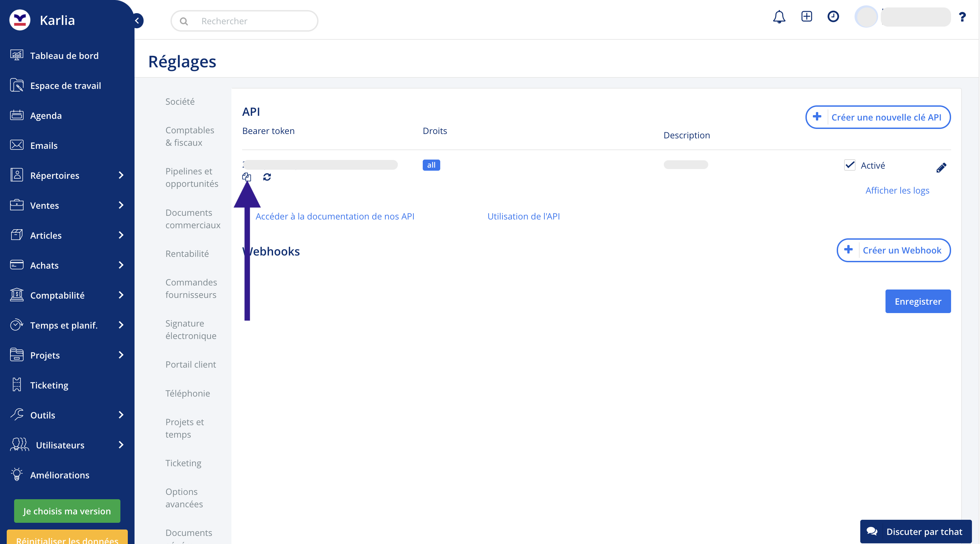The width and height of the screenshot is (980, 544).
Task: Open Signature électronique settings
Action: tap(191, 329)
